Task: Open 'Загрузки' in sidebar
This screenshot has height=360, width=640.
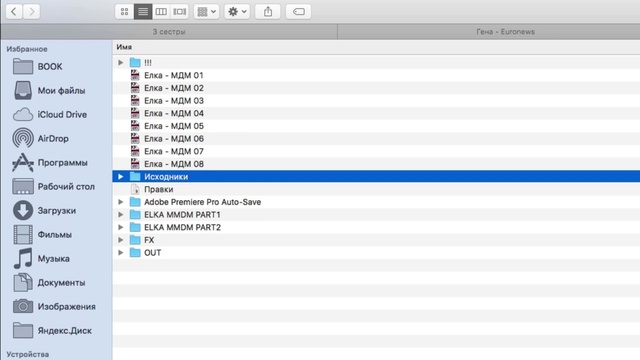Action: pyautogui.click(x=44, y=211)
